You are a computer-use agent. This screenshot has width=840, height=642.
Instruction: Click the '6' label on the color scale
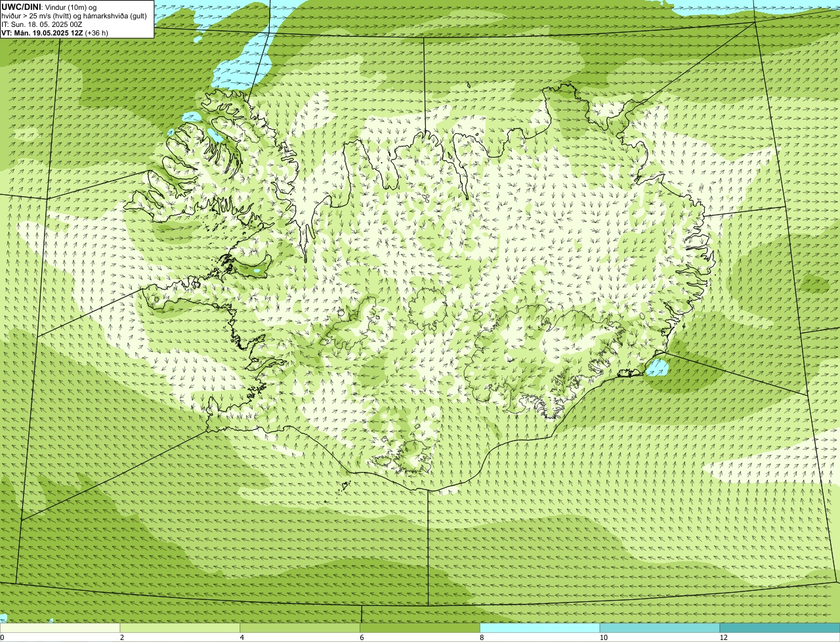pyautogui.click(x=362, y=637)
